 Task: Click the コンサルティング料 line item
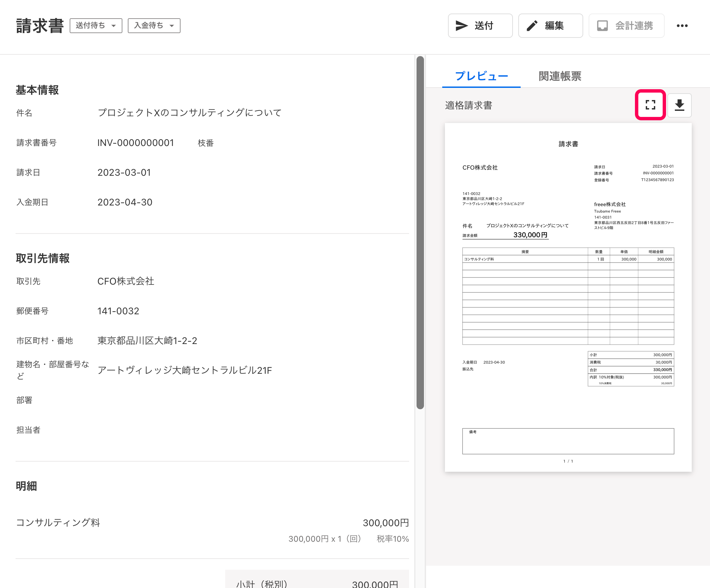tap(58, 522)
